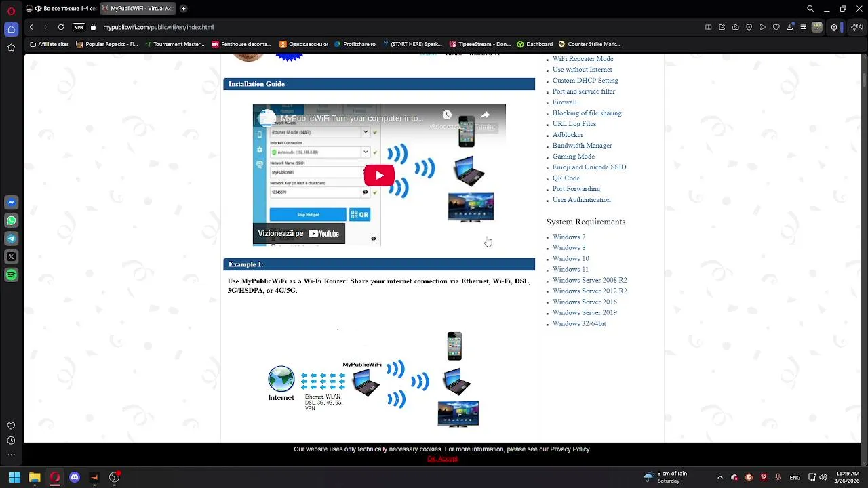Click the video Share arrow icon

485,115
